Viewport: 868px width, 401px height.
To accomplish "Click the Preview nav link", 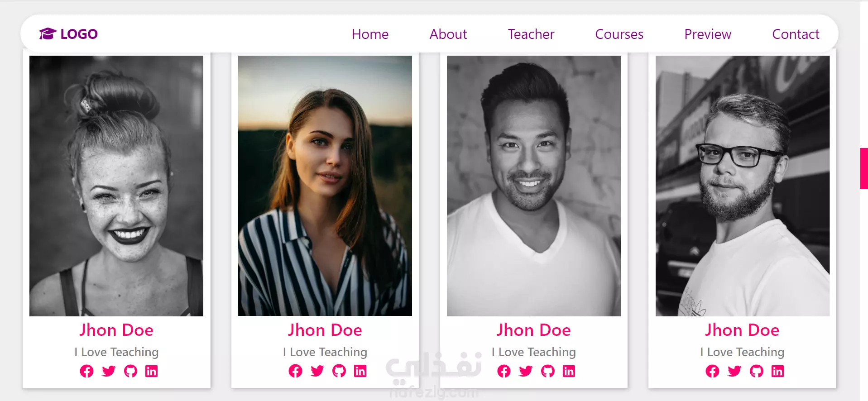I will click(708, 34).
